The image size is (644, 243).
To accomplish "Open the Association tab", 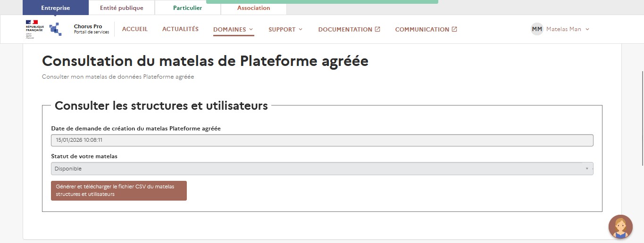I will [x=253, y=8].
